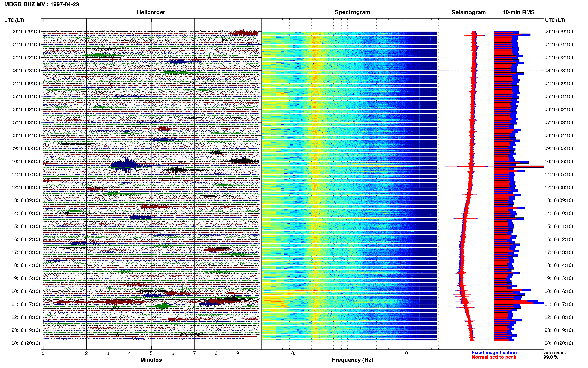This screenshot has width=588, height=368.
Task: Click left time label '01:10 (21:10)'
Action: 26,45
